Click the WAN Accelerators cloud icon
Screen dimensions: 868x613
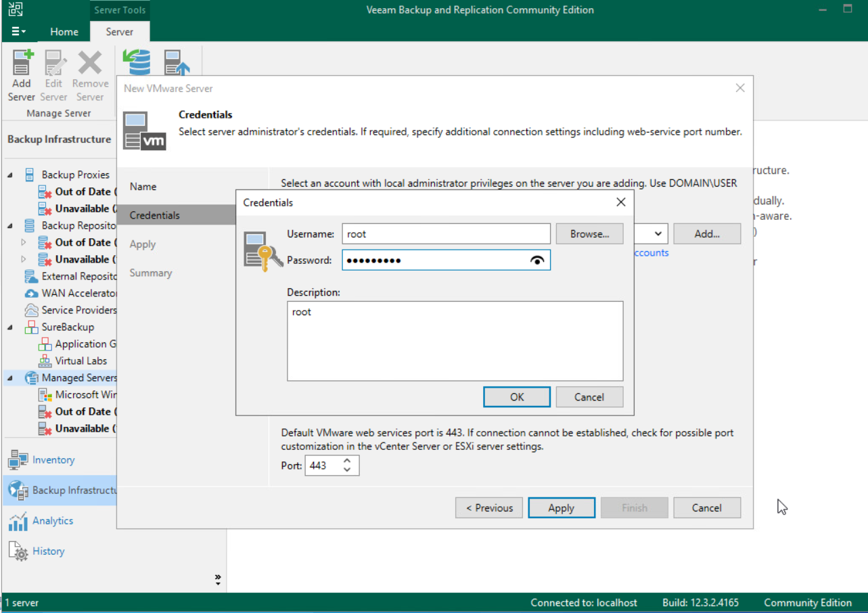[x=31, y=293]
